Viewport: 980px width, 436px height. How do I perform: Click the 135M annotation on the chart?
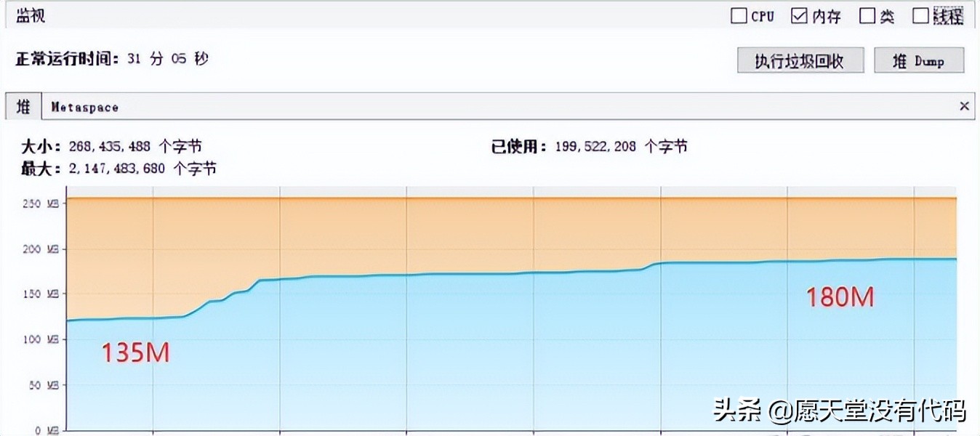pyautogui.click(x=135, y=352)
